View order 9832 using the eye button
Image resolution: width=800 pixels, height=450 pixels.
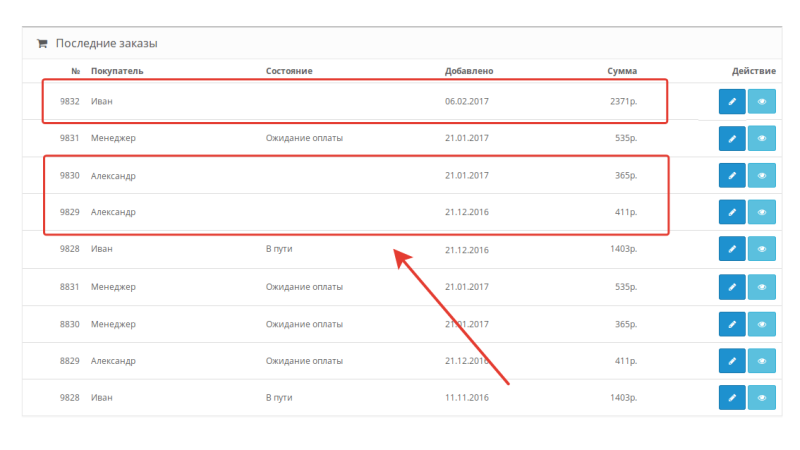762,101
